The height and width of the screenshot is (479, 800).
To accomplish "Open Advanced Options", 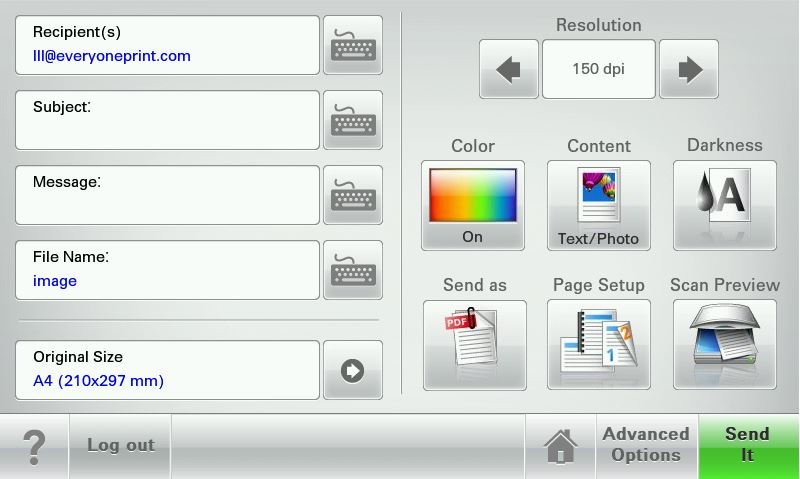I will point(646,445).
